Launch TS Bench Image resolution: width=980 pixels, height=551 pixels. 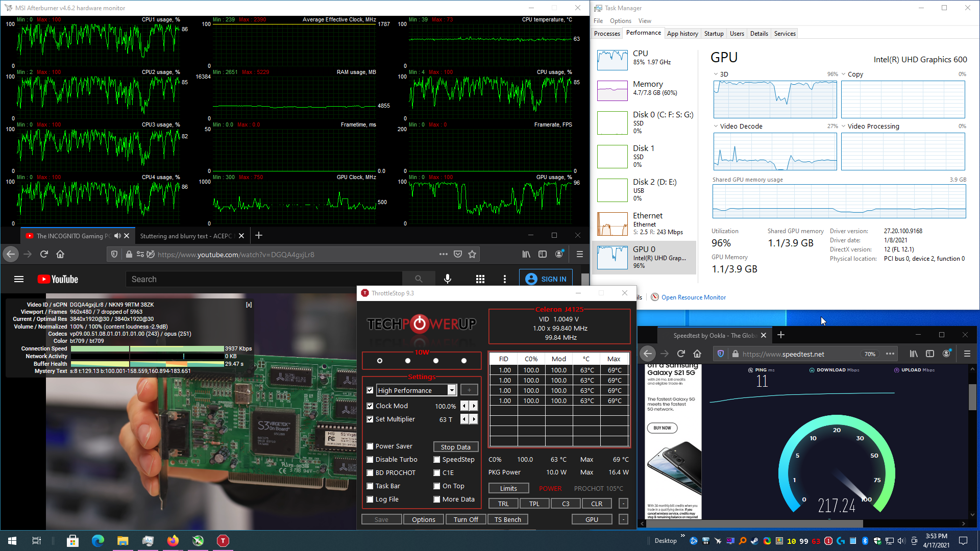tap(508, 519)
